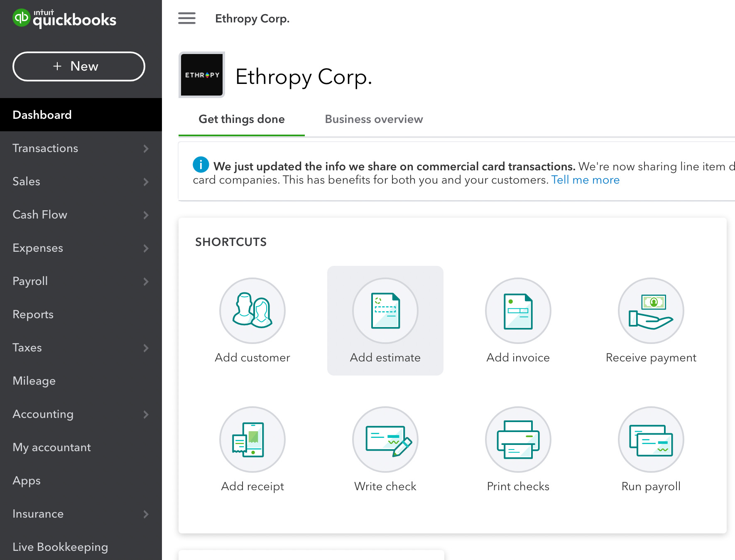The image size is (735, 560).
Task: Click the SHORTCUTS heading
Action: [x=231, y=242]
